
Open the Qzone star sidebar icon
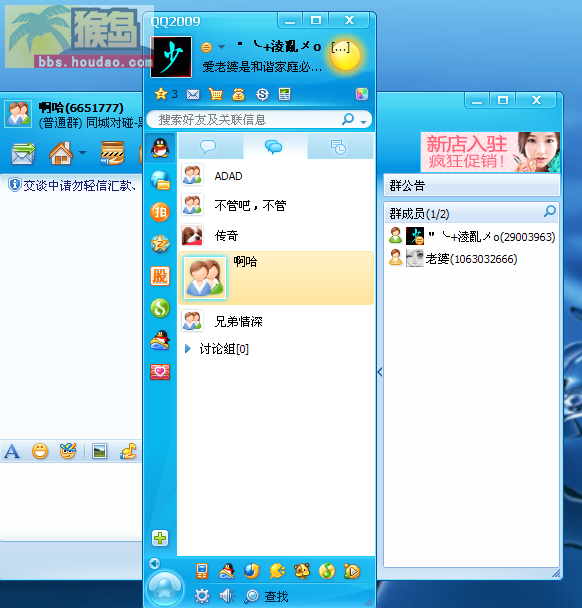click(x=160, y=244)
